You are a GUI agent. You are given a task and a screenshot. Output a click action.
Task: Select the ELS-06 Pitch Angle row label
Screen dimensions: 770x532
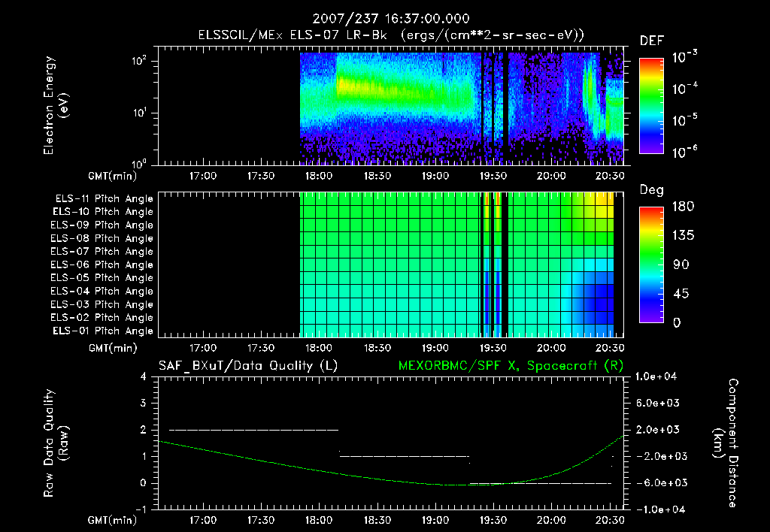102,265
